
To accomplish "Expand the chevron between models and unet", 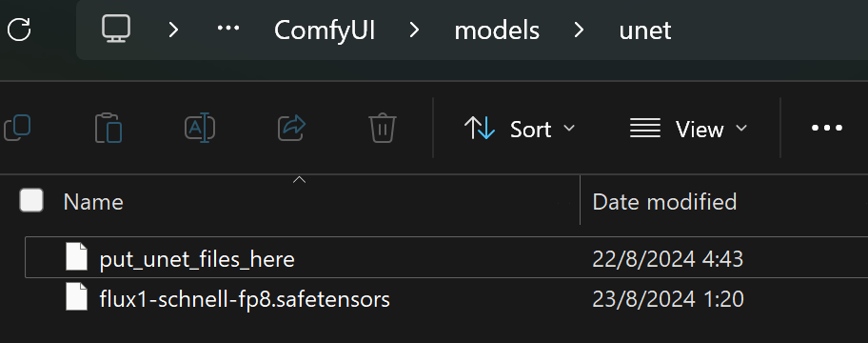I will [579, 30].
